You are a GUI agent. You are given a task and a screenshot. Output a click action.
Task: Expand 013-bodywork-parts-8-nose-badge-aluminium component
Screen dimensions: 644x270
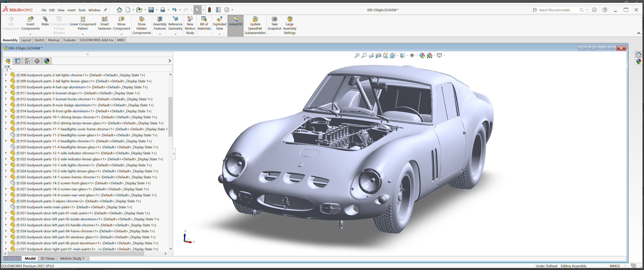point(6,105)
